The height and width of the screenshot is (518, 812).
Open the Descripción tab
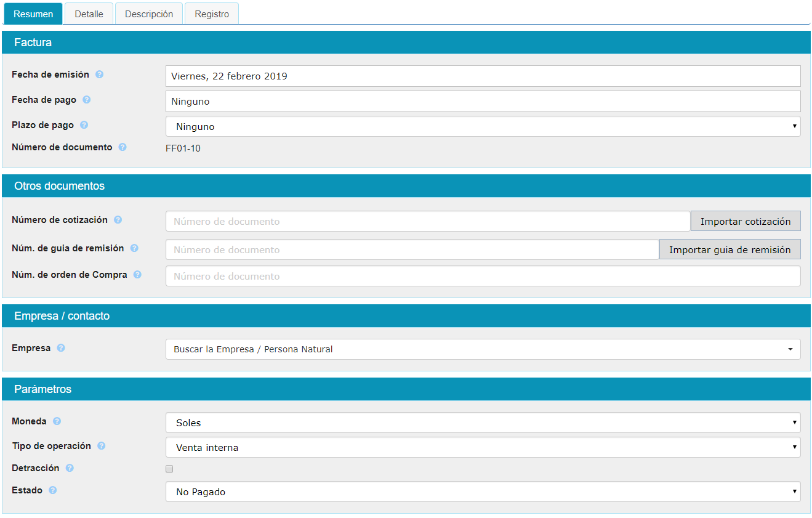click(149, 14)
